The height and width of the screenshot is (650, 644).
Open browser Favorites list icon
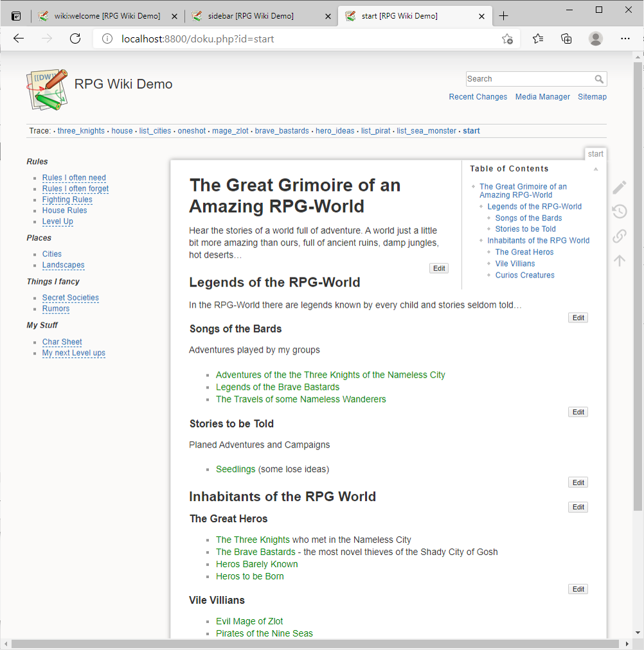click(538, 39)
